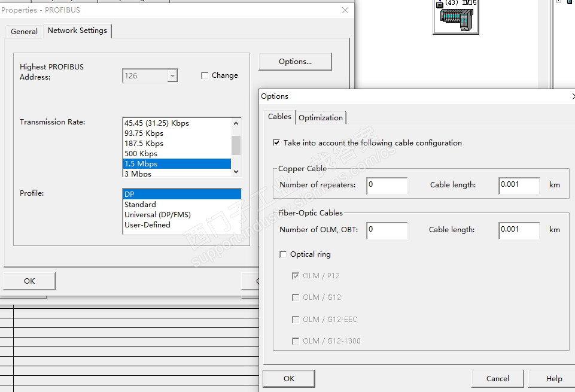Close the Properties - PROFIBUS window

[x=345, y=10]
